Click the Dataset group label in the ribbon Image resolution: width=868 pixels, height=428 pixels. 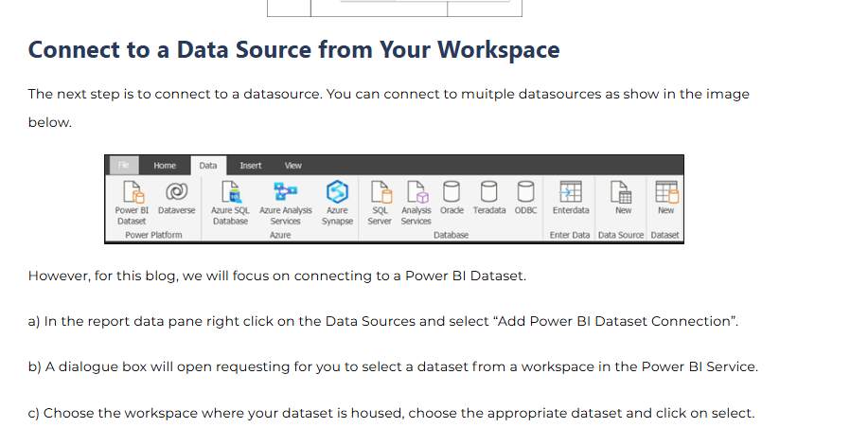664,235
